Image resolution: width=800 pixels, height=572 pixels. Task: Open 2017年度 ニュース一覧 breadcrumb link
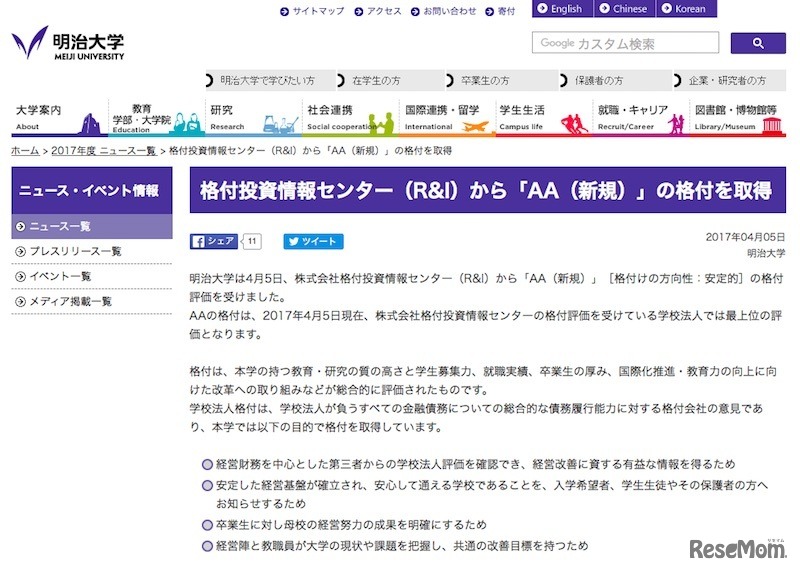tap(103, 150)
